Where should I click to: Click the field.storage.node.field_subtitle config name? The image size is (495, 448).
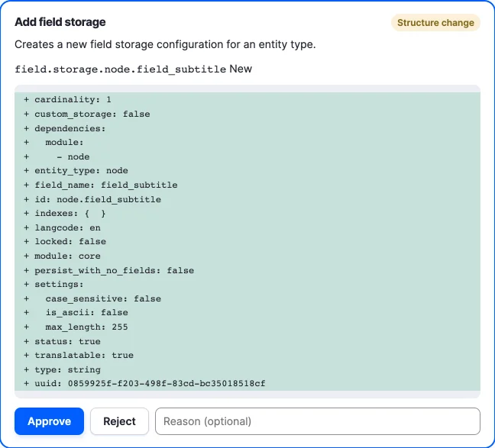(120, 69)
